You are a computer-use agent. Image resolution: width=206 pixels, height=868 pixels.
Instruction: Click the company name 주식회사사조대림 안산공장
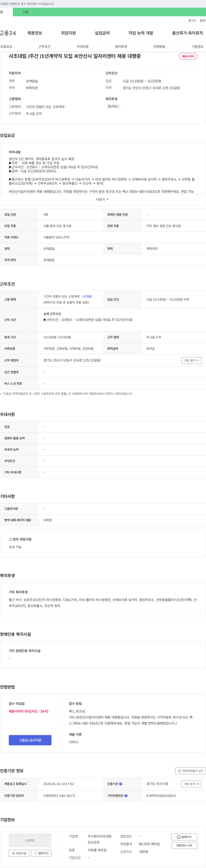(100, 839)
